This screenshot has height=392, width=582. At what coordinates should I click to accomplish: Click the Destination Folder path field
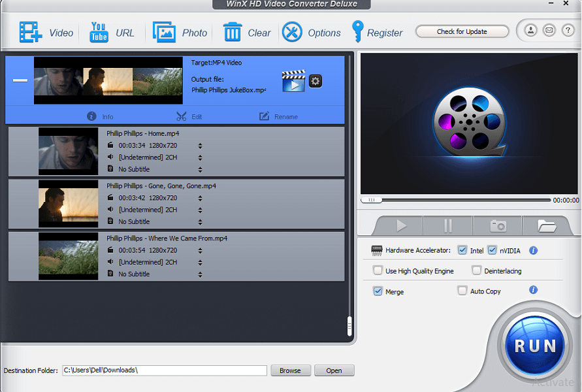[x=165, y=370]
